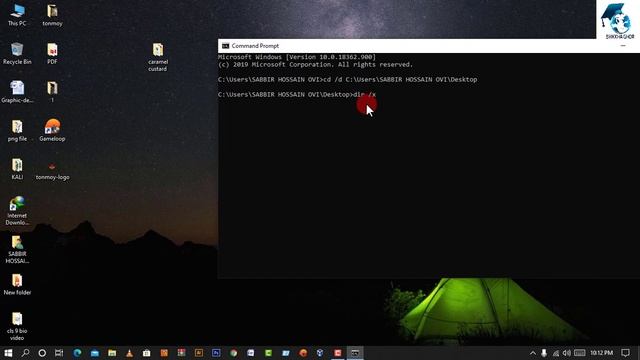Select the New folder desktop icon

tap(17, 284)
